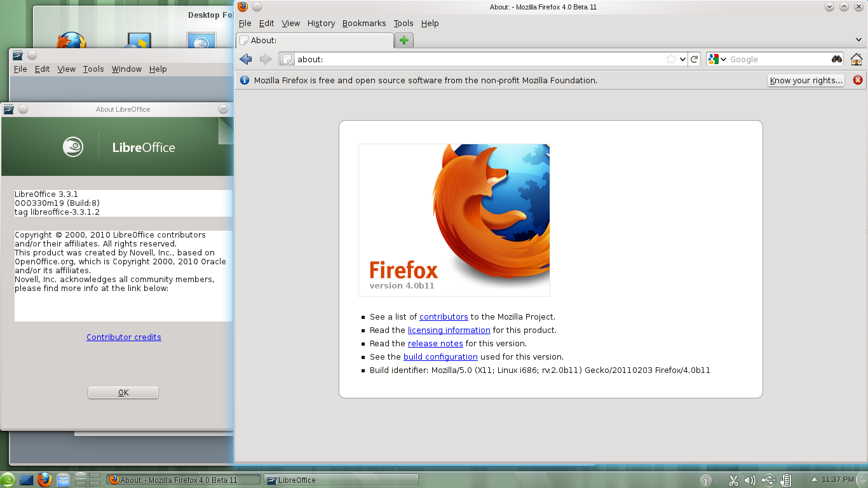Open USB device notifier in tray

tap(768, 480)
